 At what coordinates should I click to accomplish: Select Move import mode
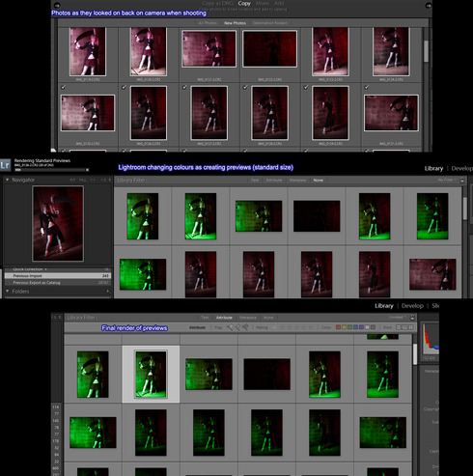[x=263, y=3]
